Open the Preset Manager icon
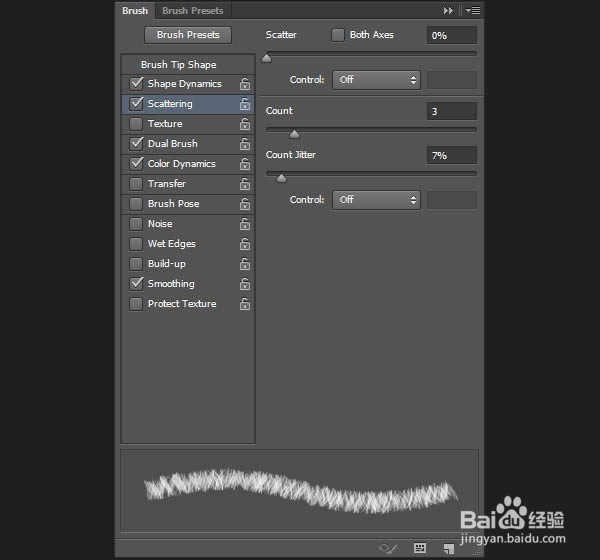 pyautogui.click(x=420, y=548)
